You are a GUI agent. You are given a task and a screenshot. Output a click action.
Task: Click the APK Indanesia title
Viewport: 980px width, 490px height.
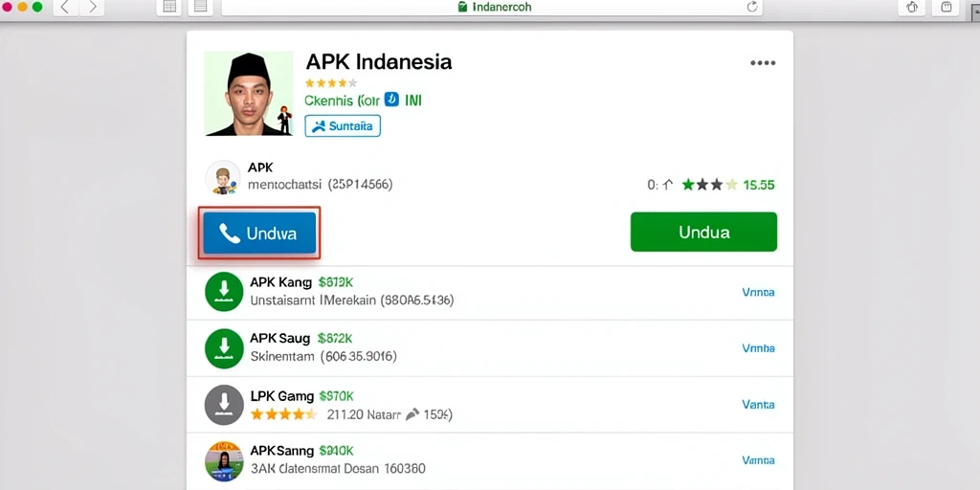click(379, 62)
